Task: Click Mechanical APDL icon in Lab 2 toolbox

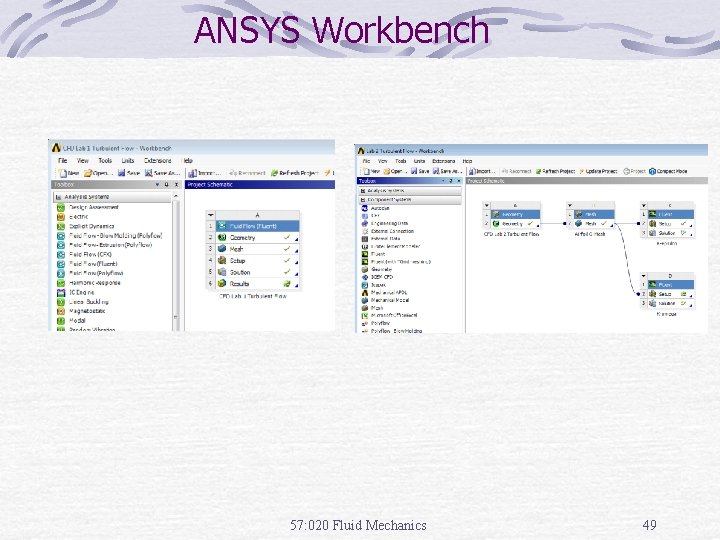Action: pyautogui.click(x=365, y=292)
